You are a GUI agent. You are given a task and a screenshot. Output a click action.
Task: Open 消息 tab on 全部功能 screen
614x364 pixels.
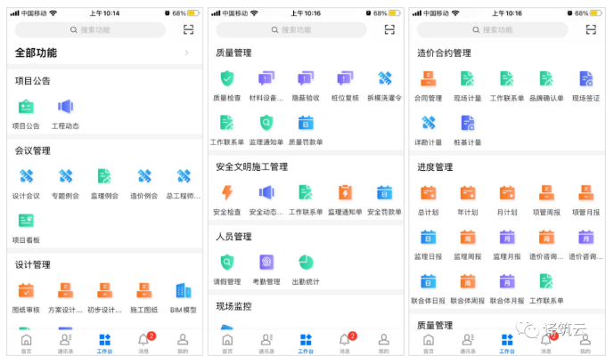144,344
